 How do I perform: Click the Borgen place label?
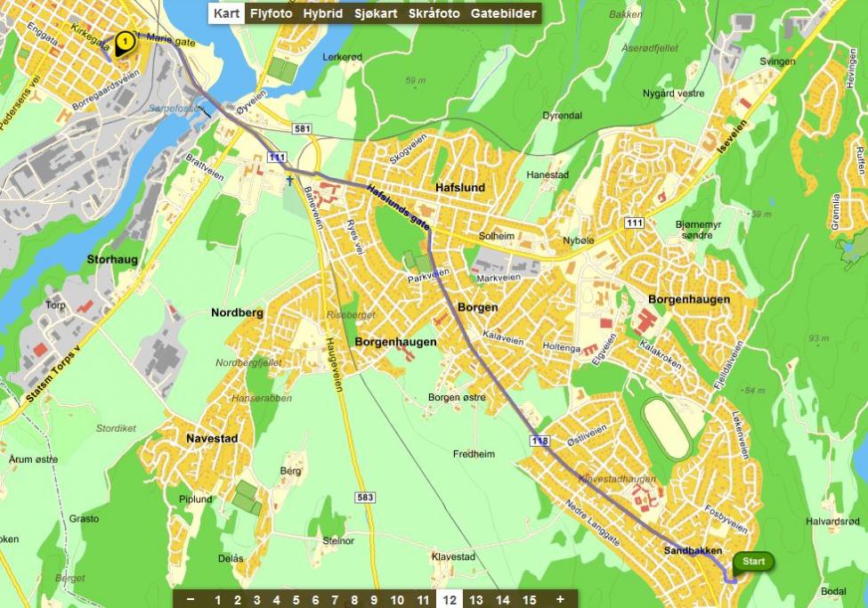coord(478,307)
